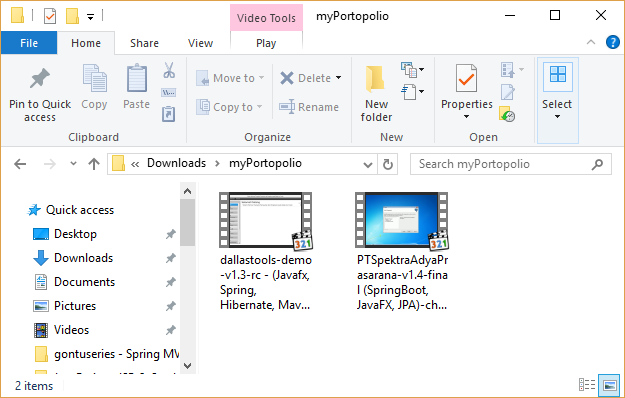Screen dimensions: 625x398
Task: Unpin Documents using its pin icon
Action: (x=171, y=282)
